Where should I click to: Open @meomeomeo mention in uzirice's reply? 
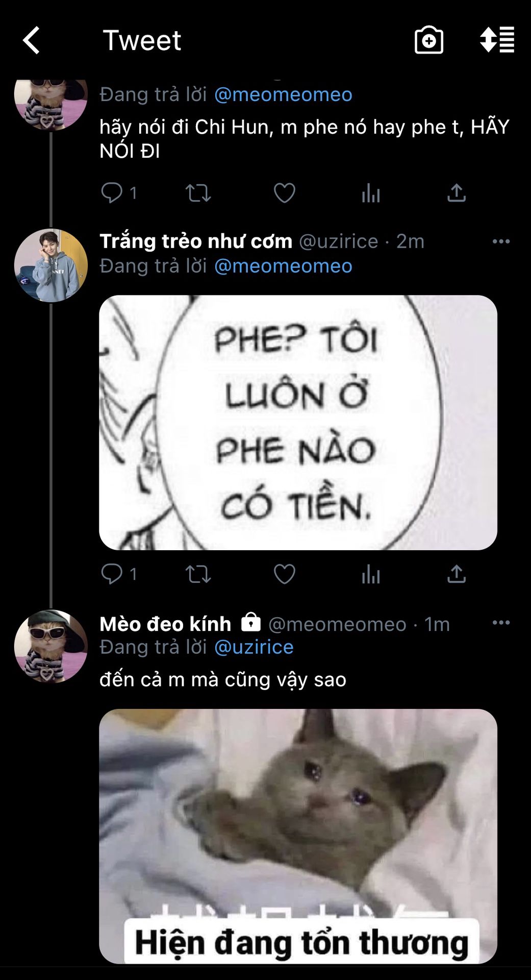click(283, 266)
